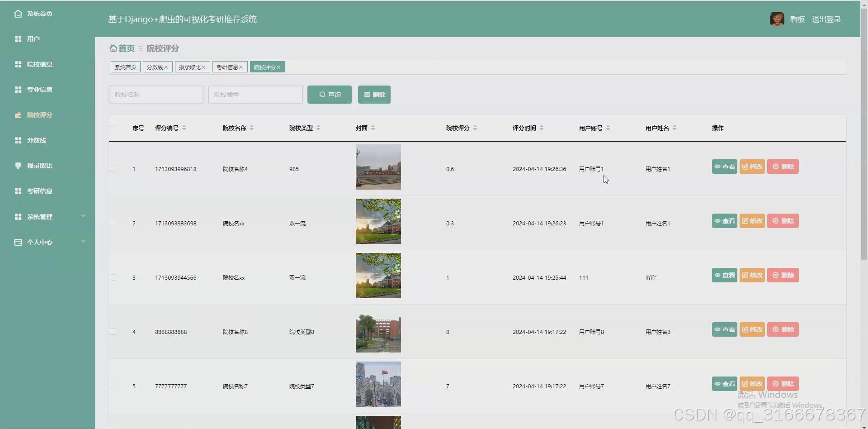Open 院校信息 in the sidebar
Screen dimensions: 868x429
pos(34,64)
